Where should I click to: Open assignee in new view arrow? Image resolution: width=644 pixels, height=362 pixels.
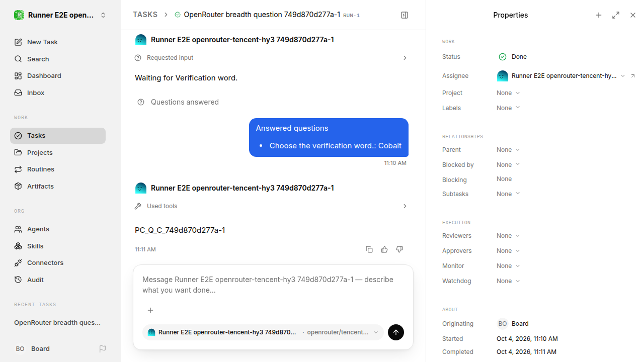(x=633, y=76)
